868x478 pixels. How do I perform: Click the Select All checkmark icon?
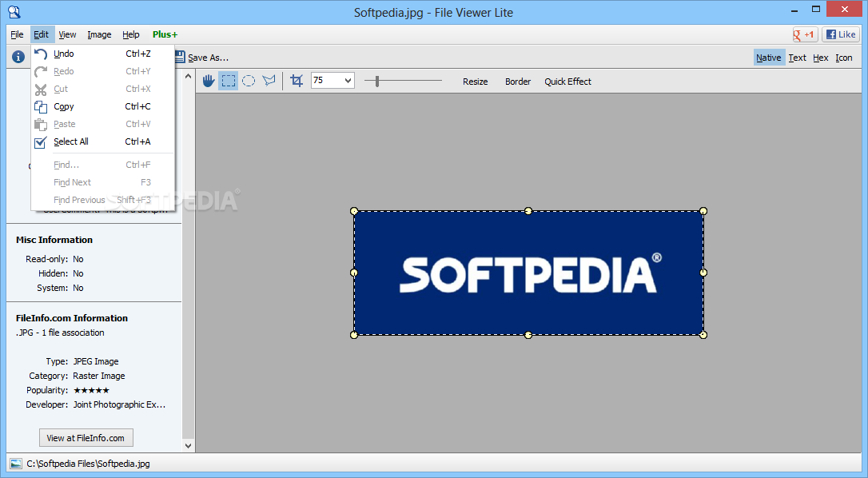click(41, 141)
